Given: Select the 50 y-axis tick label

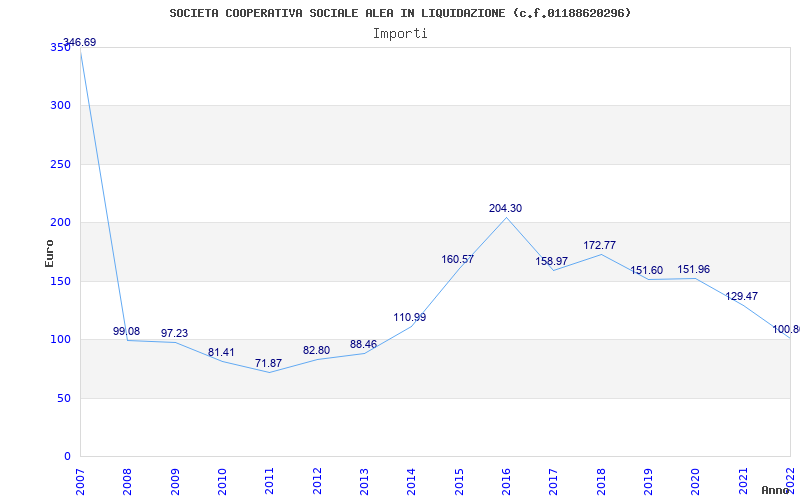Looking at the screenshot, I should click(x=64, y=398).
